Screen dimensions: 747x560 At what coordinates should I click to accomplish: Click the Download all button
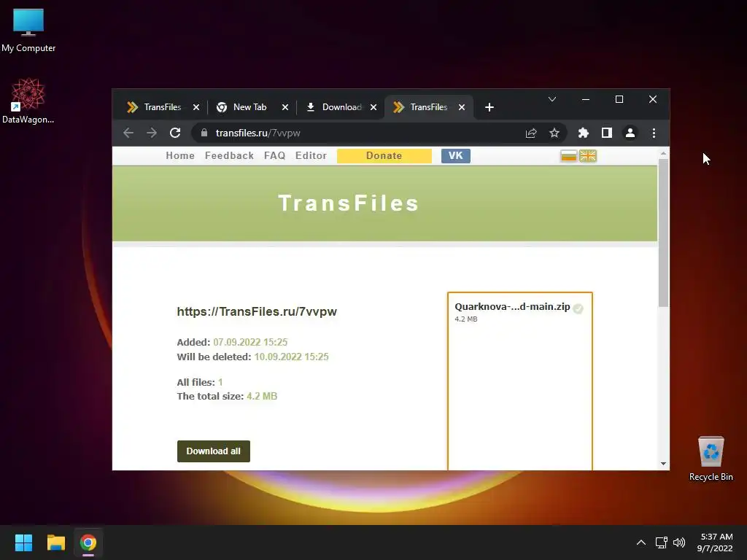[214, 451]
